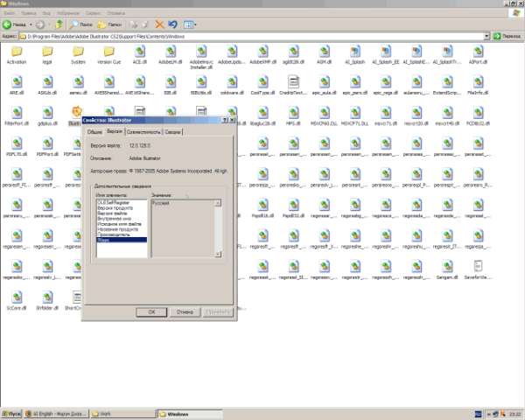The image size is (525, 420).
Task: Open the Пуск start menu
Action: [x=11, y=414]
